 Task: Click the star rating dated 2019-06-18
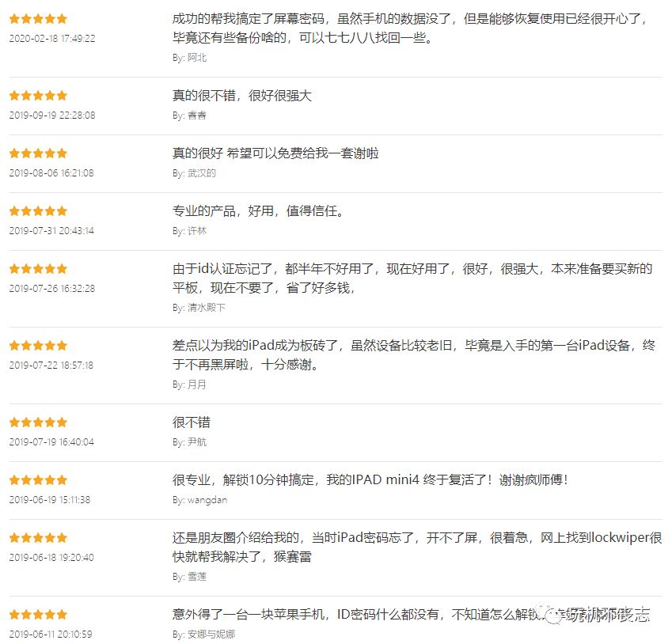tap(38, 538)
